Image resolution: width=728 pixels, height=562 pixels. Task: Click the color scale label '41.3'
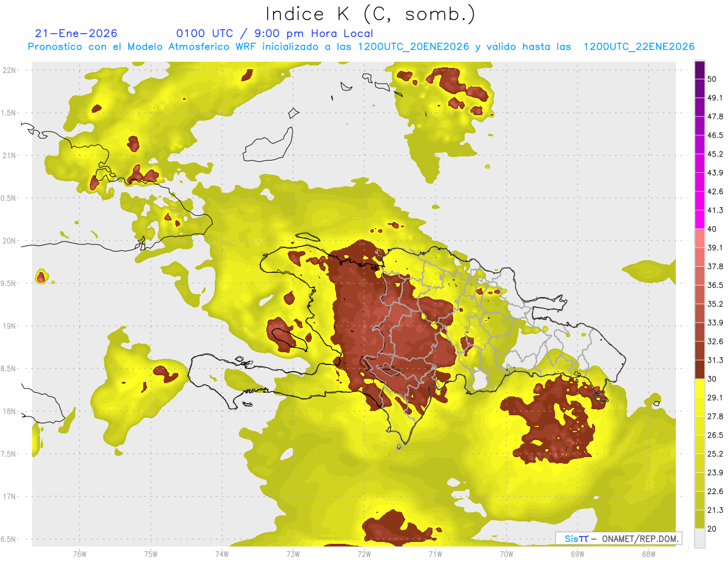pyautogui.click(x=715, y=210)
